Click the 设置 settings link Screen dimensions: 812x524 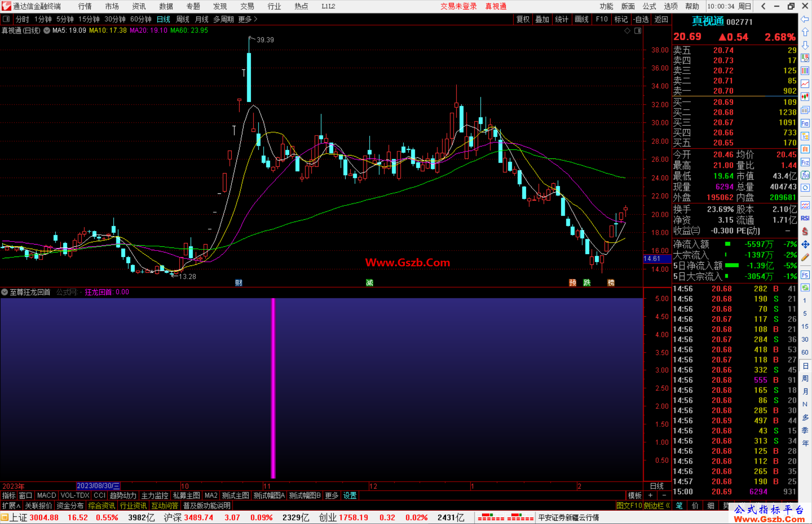point(350,495)
